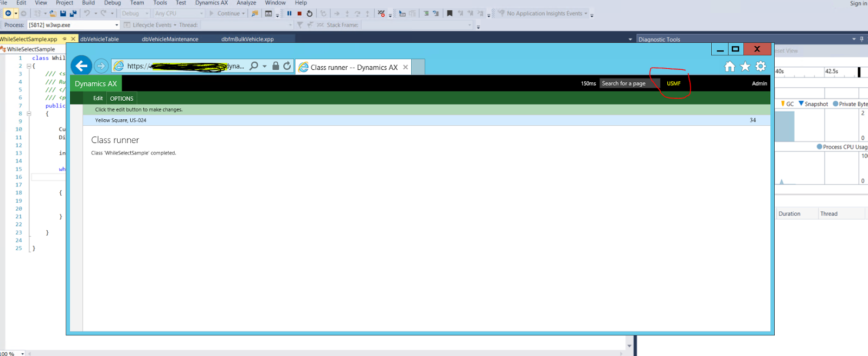Switch to dbVehicleMaintenance tab
The image size is (868, 356).
tap(170, 39)
